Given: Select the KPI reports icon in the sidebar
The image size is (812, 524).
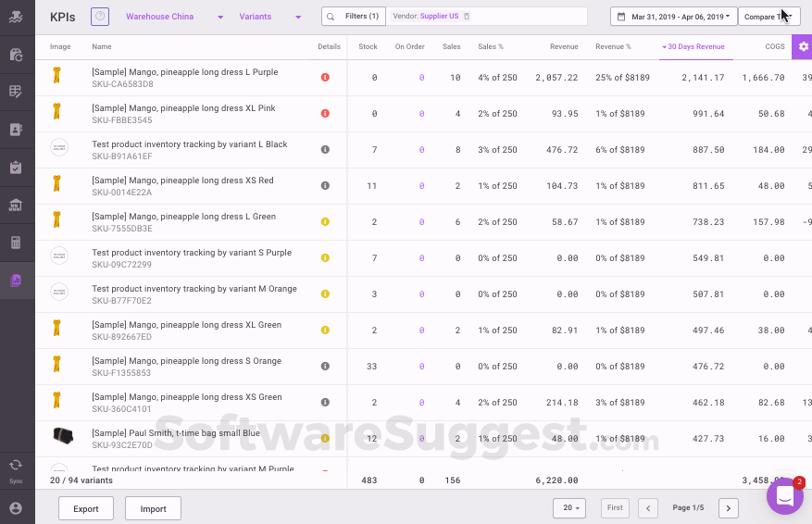Looking at the screenshot, I should (x=16, y=280).
